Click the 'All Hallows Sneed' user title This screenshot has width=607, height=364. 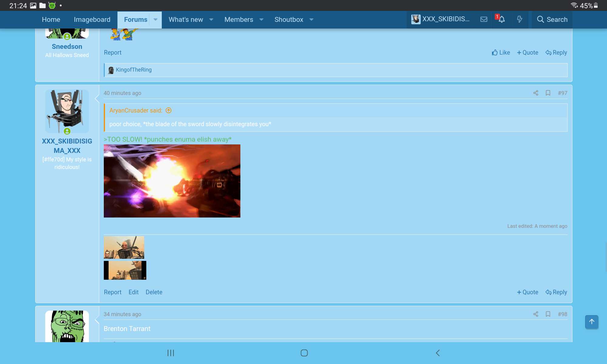(x=67, y=55)
